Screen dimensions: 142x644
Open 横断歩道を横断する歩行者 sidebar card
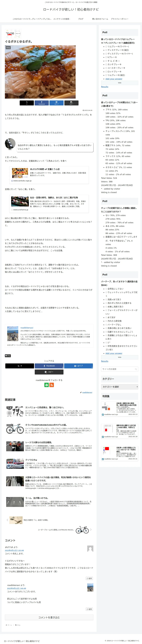coord(120,431)
